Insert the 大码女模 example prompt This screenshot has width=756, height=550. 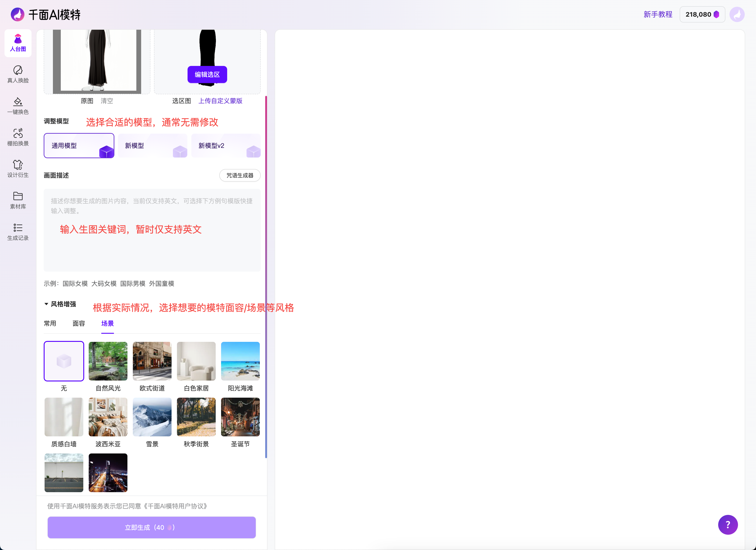tap(104, 284)
